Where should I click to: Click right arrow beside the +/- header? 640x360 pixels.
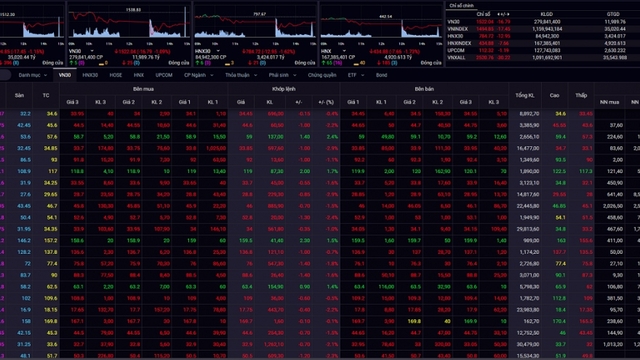[x=509, y=14]
